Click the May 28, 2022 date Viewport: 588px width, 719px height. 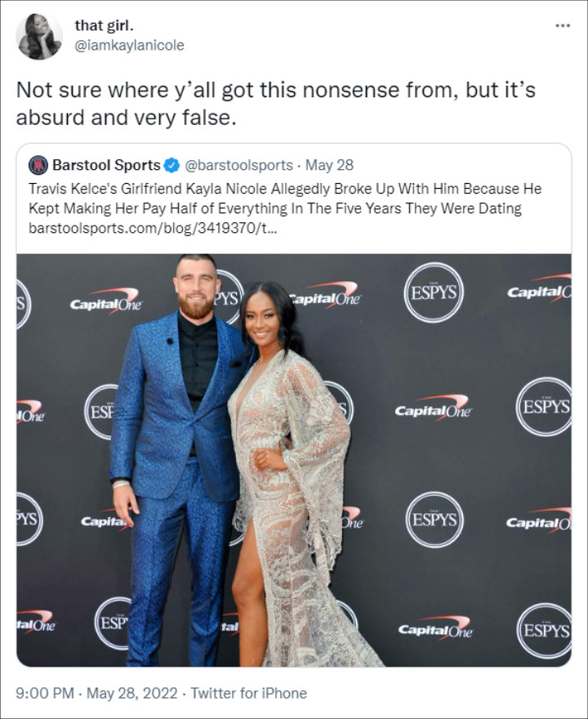pyautogui.click(x=132, y=693)
